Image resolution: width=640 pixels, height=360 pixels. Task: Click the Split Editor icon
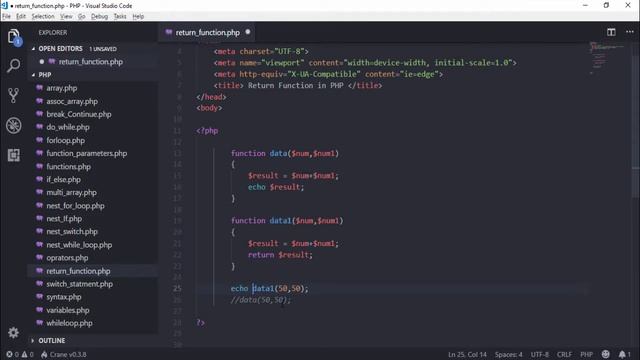click(611, 32)
